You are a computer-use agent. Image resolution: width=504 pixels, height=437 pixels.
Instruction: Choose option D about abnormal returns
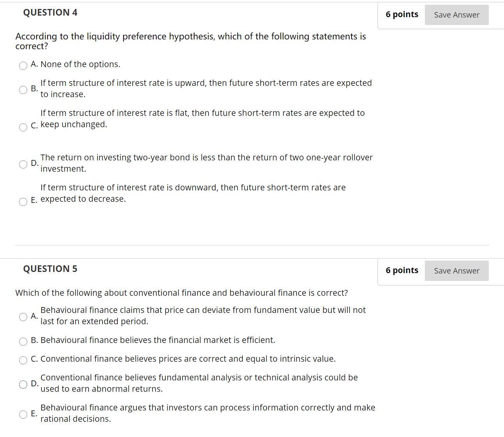[x=23, y=384]
